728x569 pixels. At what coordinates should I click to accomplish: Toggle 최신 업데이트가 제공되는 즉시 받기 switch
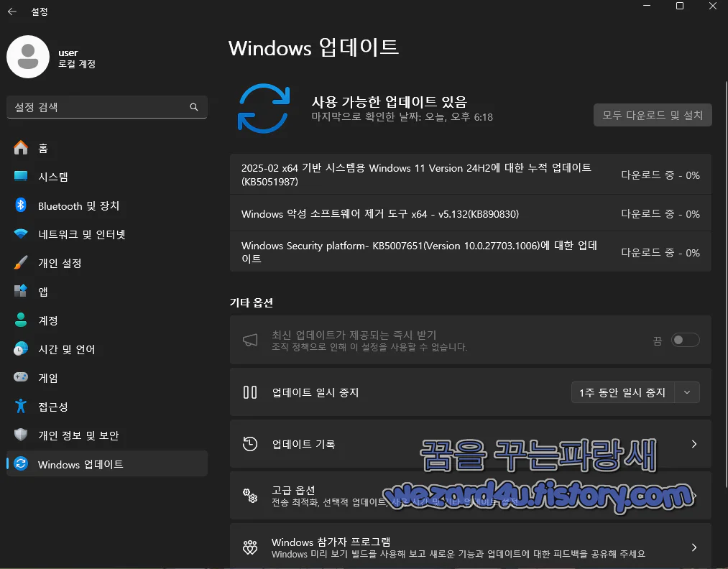tap(686, 341)
